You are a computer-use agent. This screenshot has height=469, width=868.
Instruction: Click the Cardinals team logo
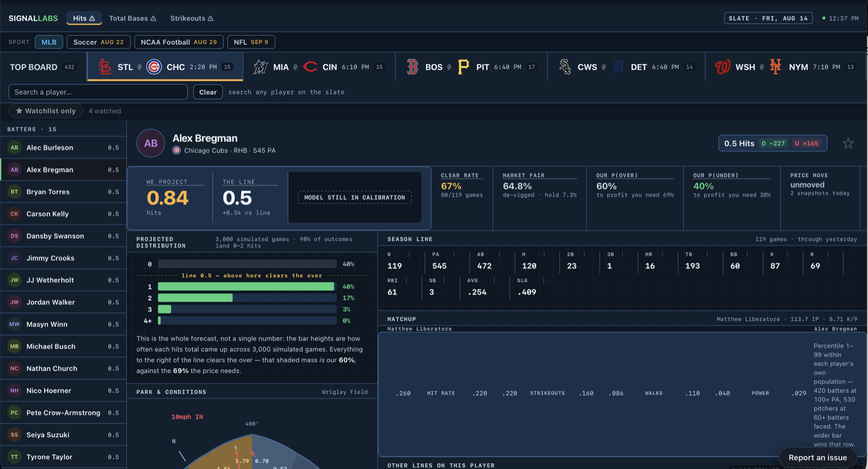[x=105, y=67]
